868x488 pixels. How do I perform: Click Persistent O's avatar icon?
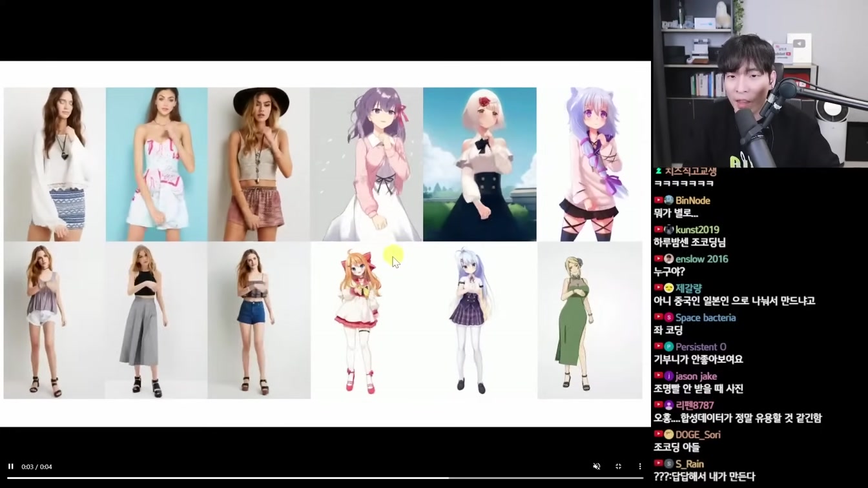[669, 347]
